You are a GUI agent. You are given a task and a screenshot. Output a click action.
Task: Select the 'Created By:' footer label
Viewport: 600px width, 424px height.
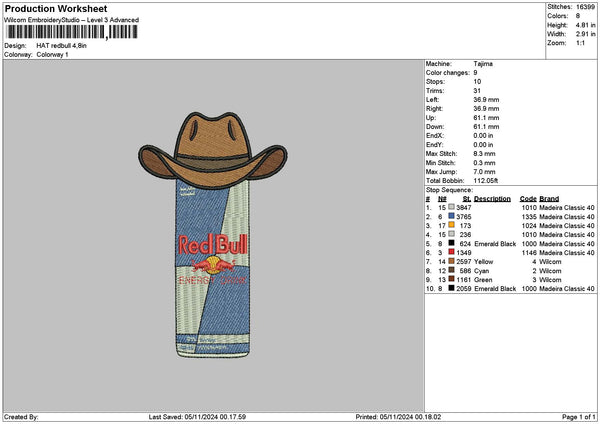pos(21,417)
